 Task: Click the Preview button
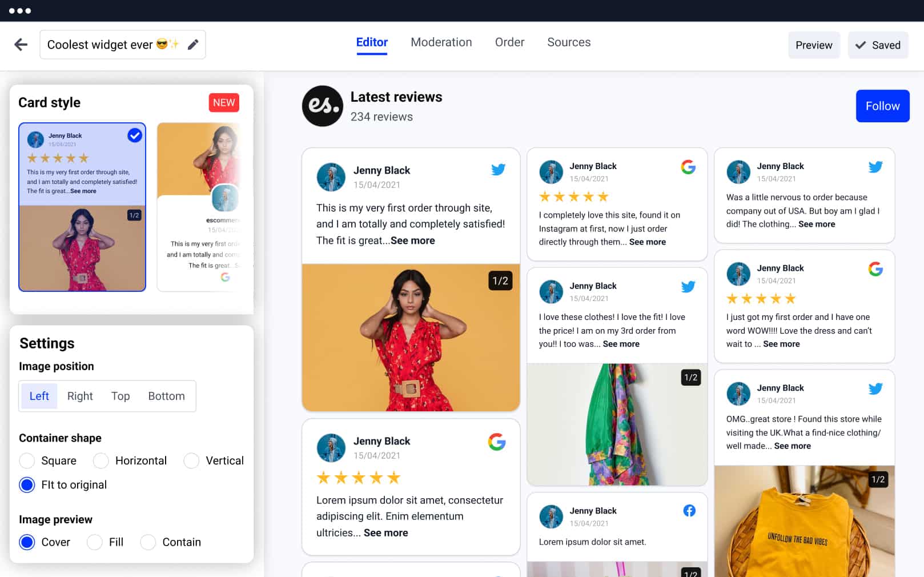(814, 45)
